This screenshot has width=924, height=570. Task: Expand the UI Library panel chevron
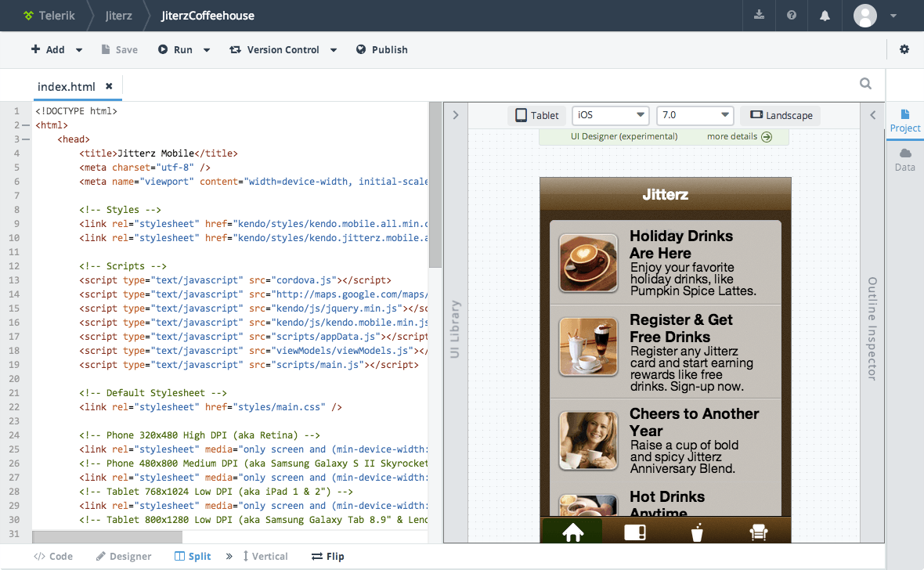click(456, 115)
